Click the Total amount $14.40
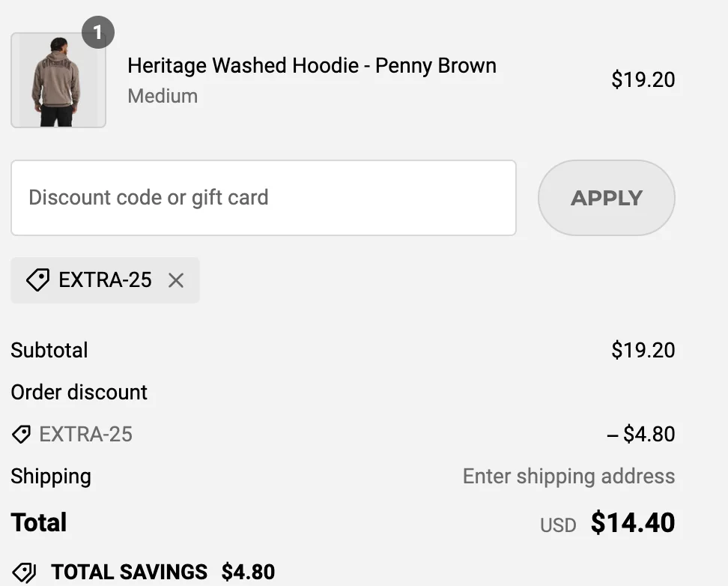The height and width of the screenshot is (586, 728). [x=633, y=523]
